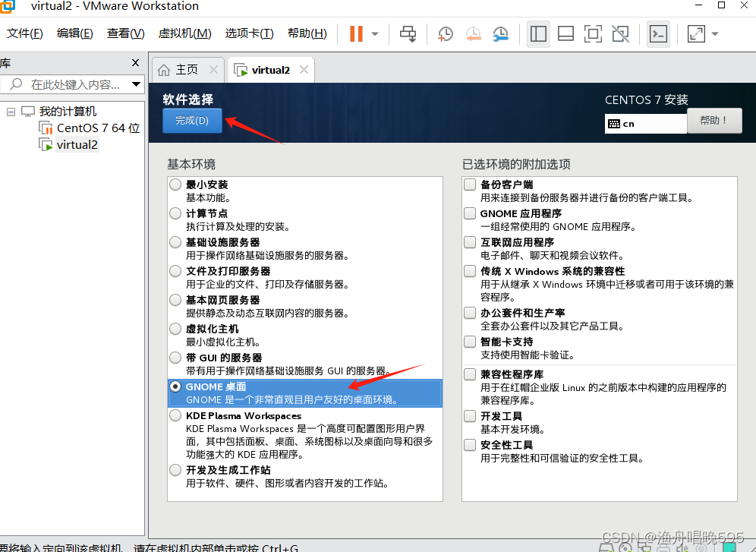Click the Unity mode icon
This screenshot has width=756, height=552.
coord(621,33)
